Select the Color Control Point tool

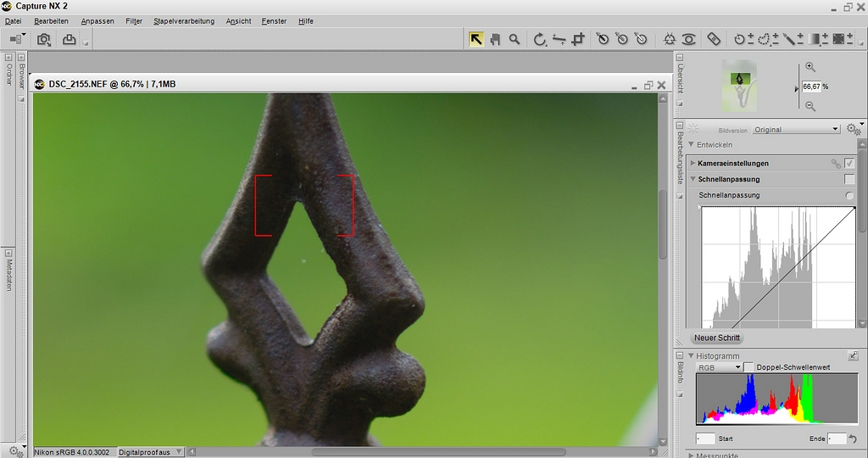670,39
